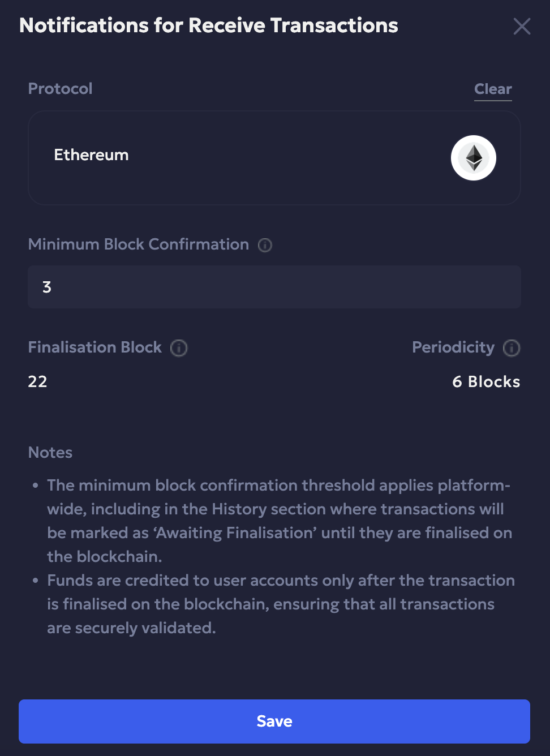Image resolution: width=550 pixels, height=756 pixels.
Task: Click the note starting 'Funds are credited'
Action: (x=281, y=604)
